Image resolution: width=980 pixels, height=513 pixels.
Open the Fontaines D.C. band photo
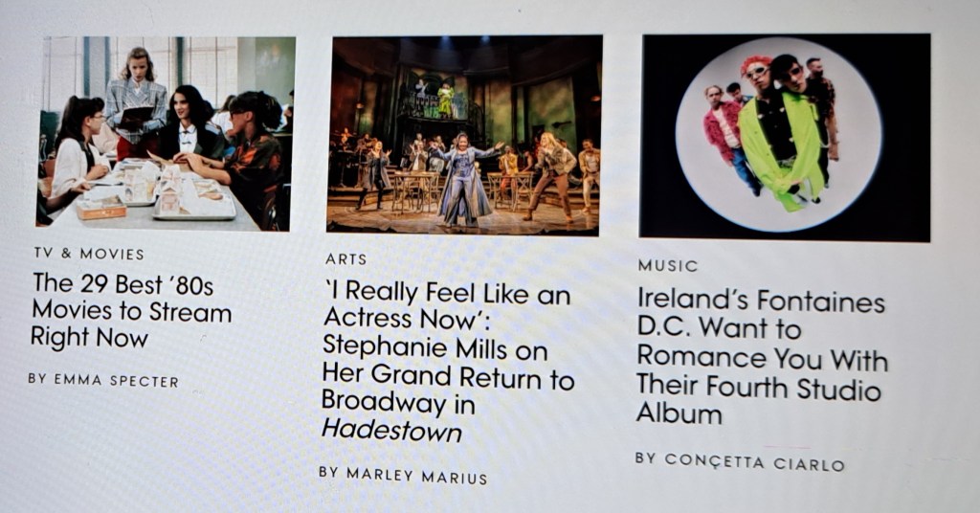click(785, 137)
